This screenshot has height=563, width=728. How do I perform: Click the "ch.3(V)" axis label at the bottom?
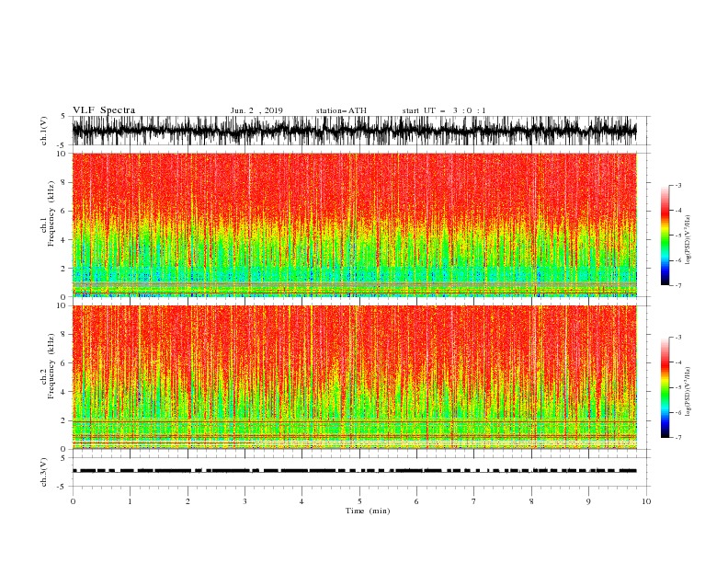[44, 472]
